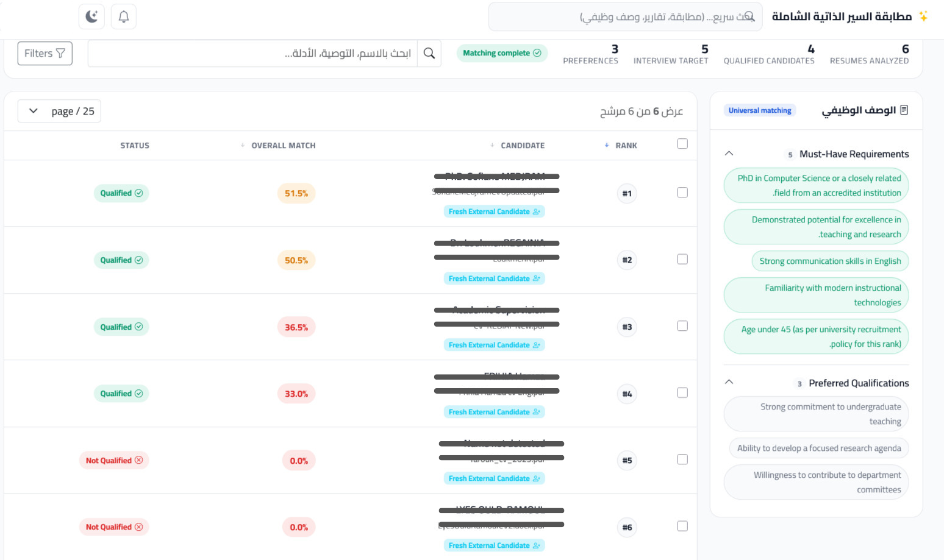Click the 51.5% overall match score

296,193
